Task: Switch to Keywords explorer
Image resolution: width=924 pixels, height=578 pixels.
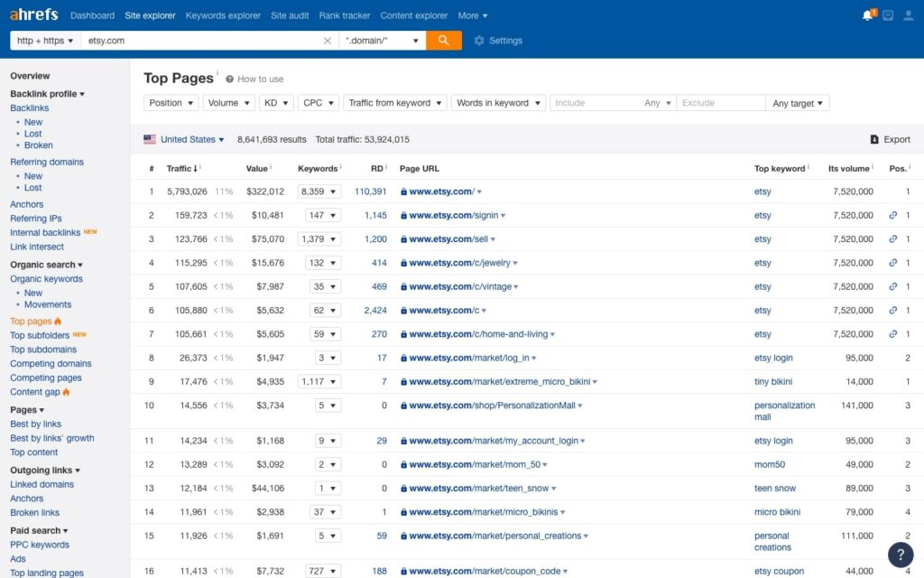Action: pos(223,15)
